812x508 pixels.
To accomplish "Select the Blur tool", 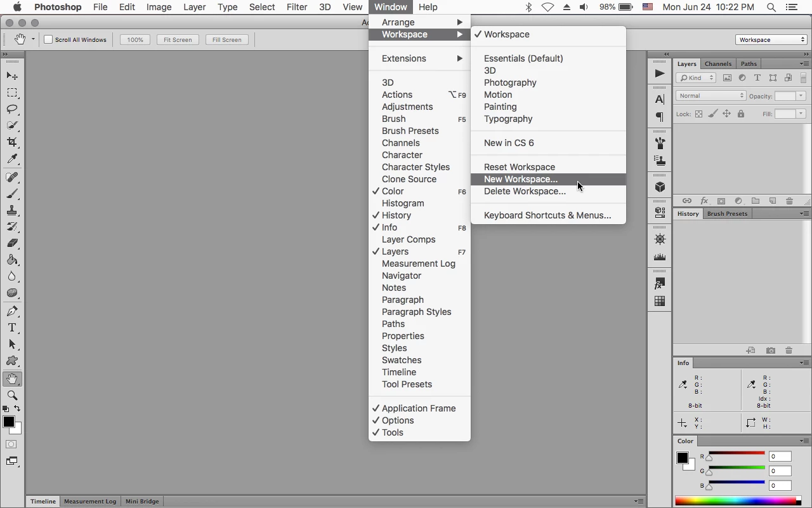I will 12,276.
